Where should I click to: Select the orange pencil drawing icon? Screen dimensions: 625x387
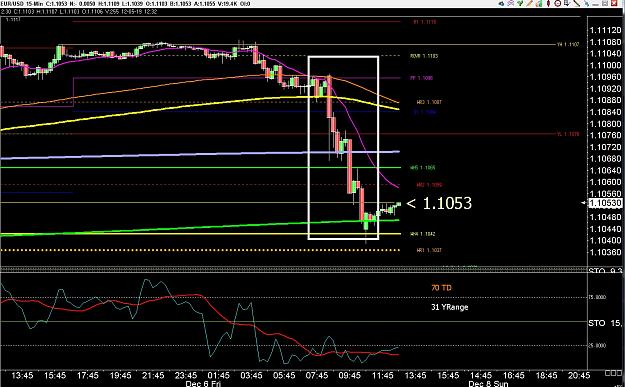(529, 4)
